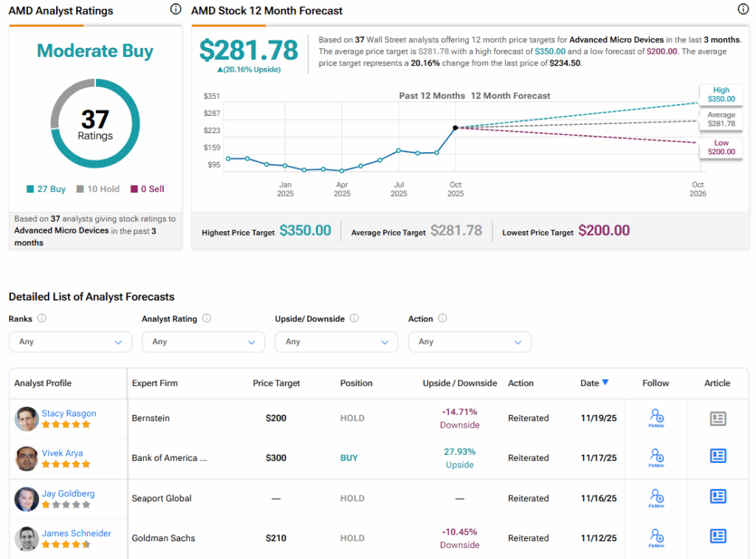Open the Upside/Downside filter dropdown
Viewport: 756px width, 559px height.
pos(336,342)
